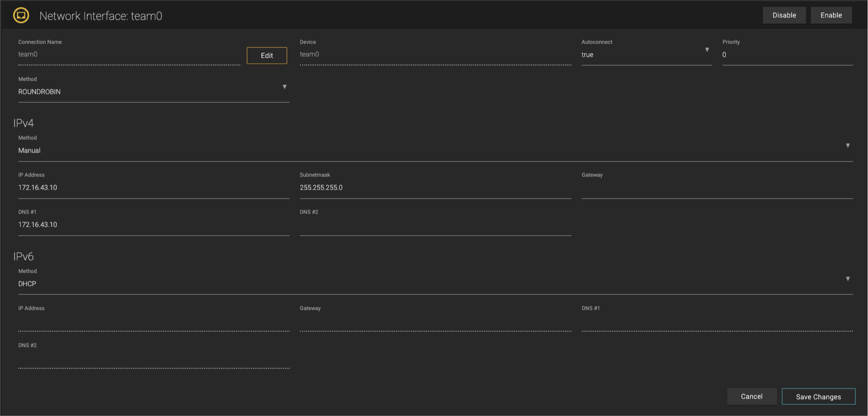
Task: Click the IPv6 DNS #1 field
Action: (x=717, y=321)
